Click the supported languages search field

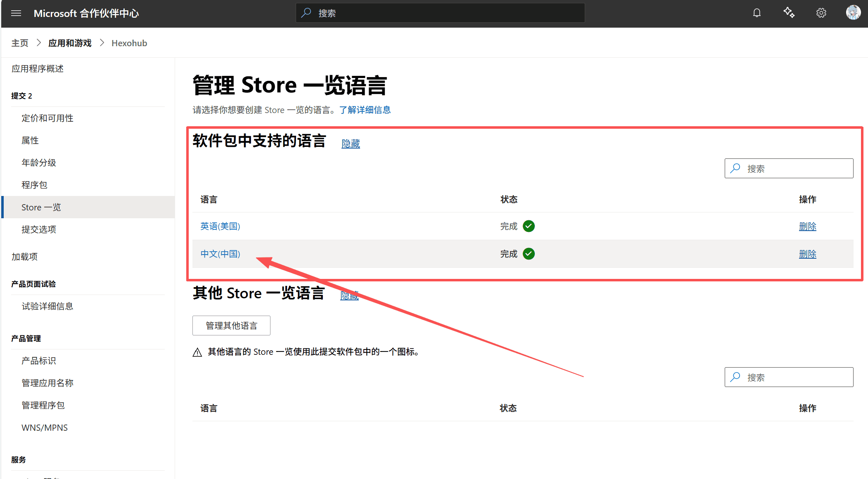click(789, 168)
